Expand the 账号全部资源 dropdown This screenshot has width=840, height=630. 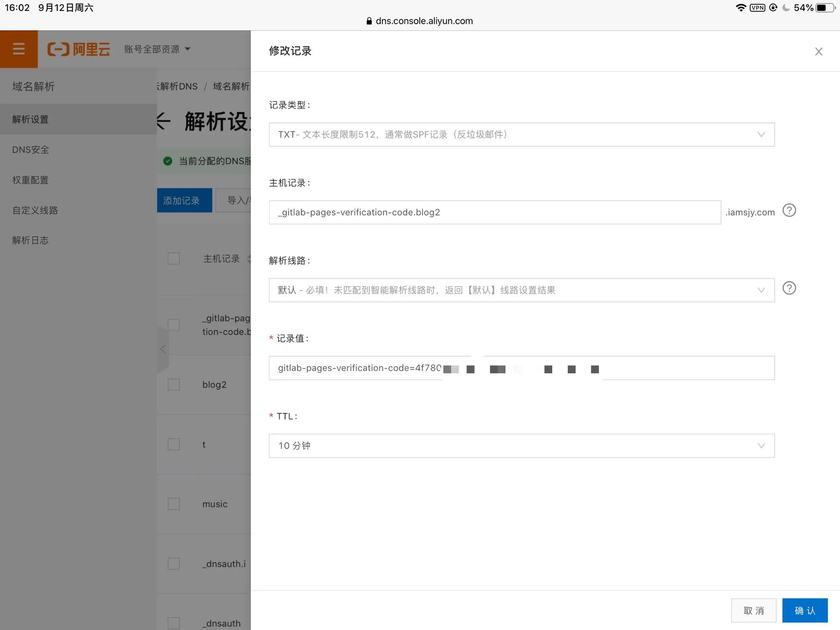coord(157,49)
